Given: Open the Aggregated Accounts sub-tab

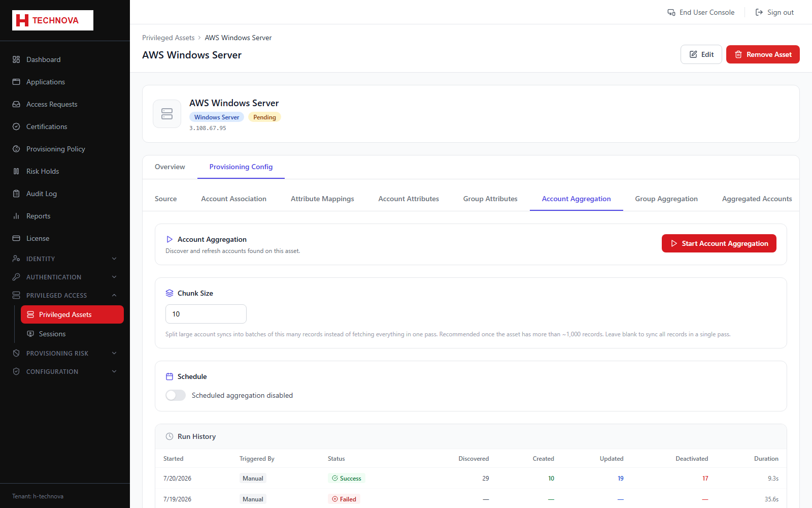Looking at the screenshot, I should click(757, 199).
